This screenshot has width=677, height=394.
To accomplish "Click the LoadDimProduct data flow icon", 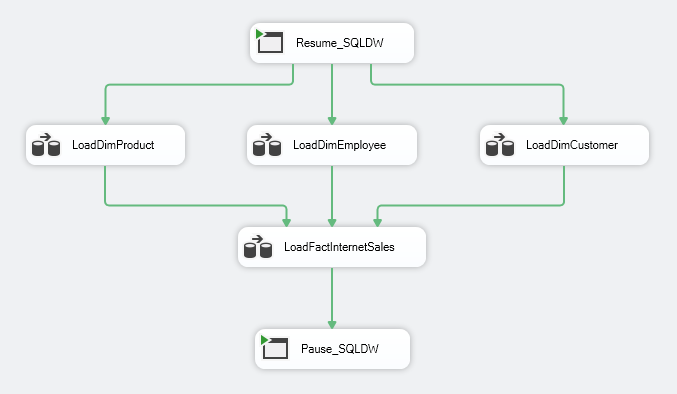I will point(46,145).
